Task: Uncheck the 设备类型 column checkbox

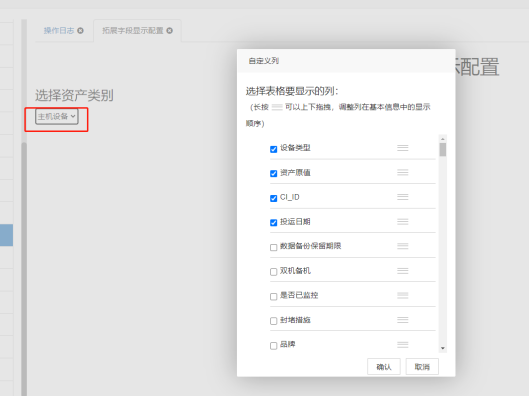Action: (273, 149)
